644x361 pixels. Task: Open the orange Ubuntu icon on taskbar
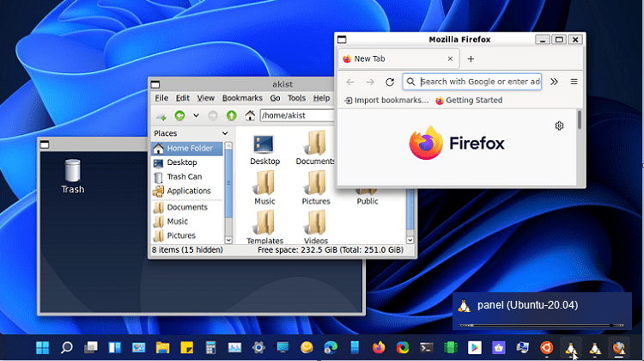[x=547, y=347]
